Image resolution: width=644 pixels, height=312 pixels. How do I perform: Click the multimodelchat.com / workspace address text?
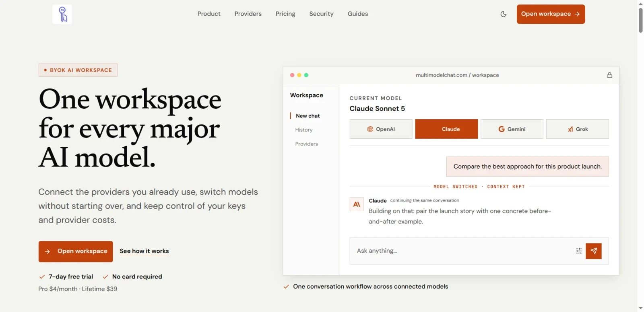(457, 75)
